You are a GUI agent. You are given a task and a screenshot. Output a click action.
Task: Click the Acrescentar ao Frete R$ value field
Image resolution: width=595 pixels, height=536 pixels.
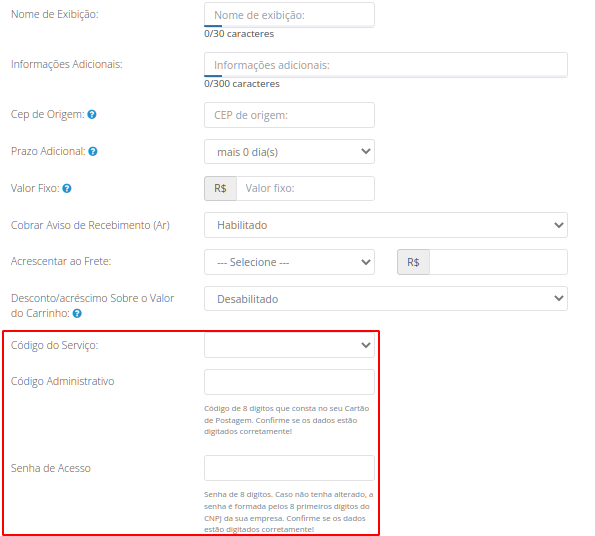click(x=498, y=262)
